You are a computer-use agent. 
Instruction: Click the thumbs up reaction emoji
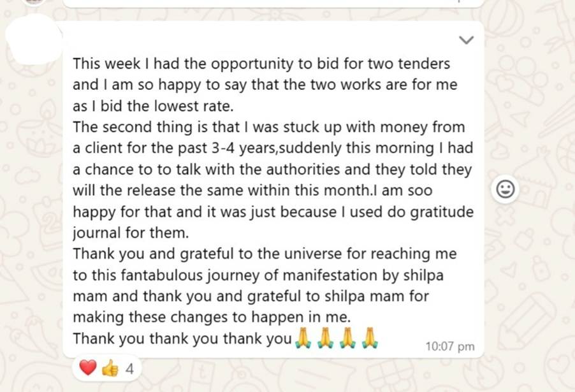(x=109, y=368)
